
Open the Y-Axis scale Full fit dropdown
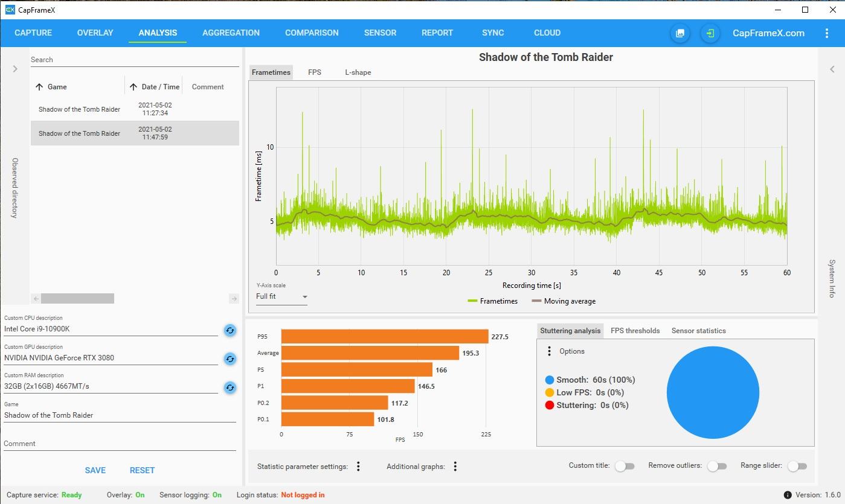[281, 297]
